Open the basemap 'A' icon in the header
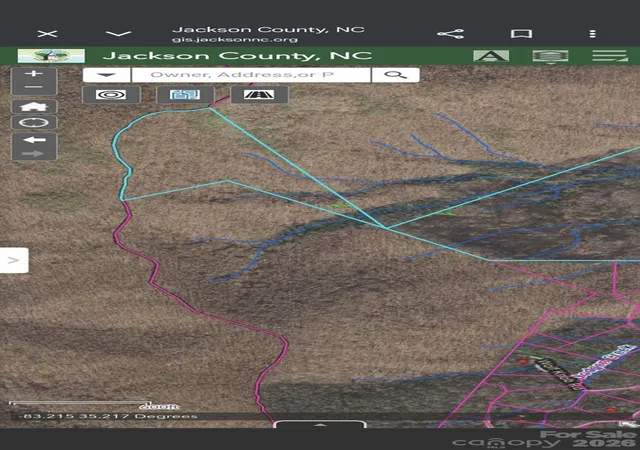The image size is (640, 450). pos(491,56)
